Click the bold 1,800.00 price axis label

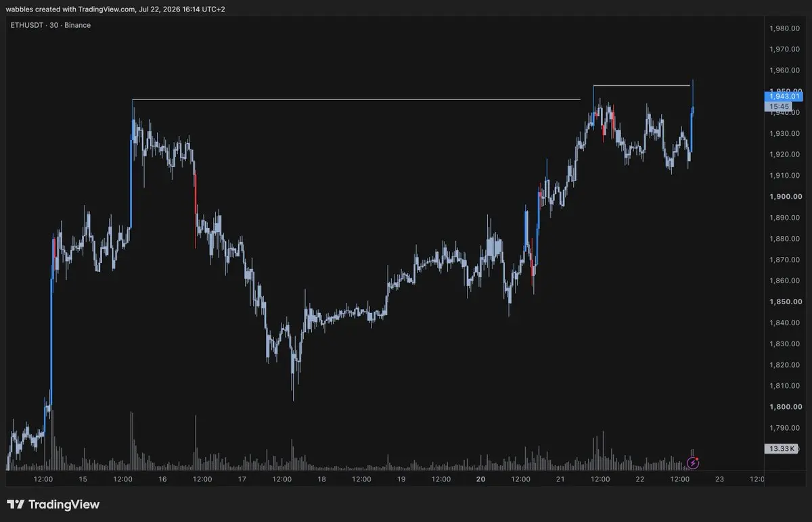click(x=785, y=406)
